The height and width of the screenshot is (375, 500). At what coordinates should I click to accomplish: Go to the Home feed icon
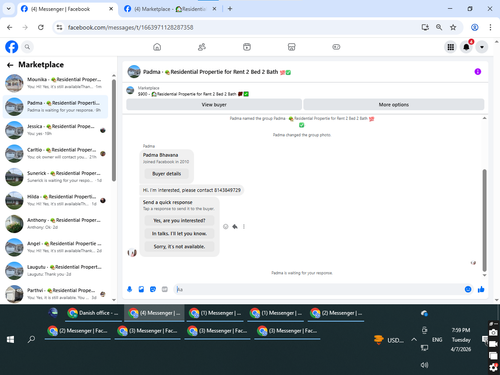click(x=157, y=47)
